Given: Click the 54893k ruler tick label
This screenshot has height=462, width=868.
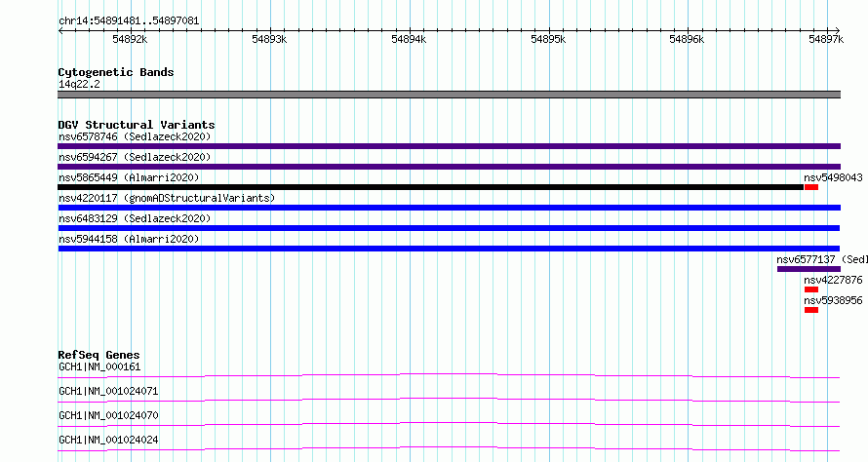Looking at the screenshot, I should click(269, 39).
